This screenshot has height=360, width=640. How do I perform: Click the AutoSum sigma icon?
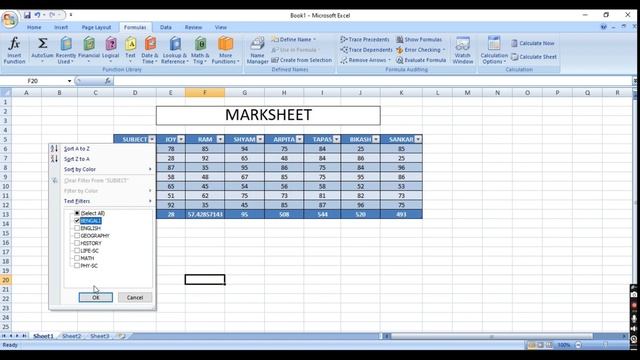pyautogui.click(x=42, y=43)
